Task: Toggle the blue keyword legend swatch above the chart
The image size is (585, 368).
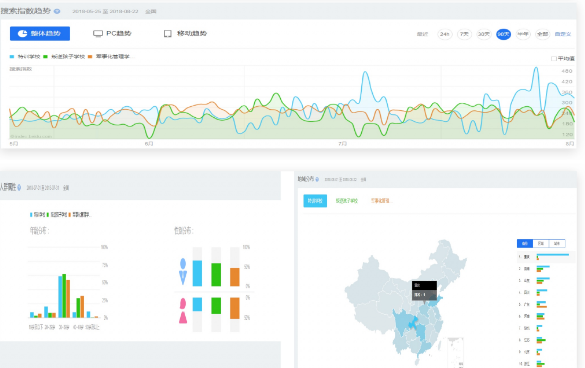Action: coord(12,57)
